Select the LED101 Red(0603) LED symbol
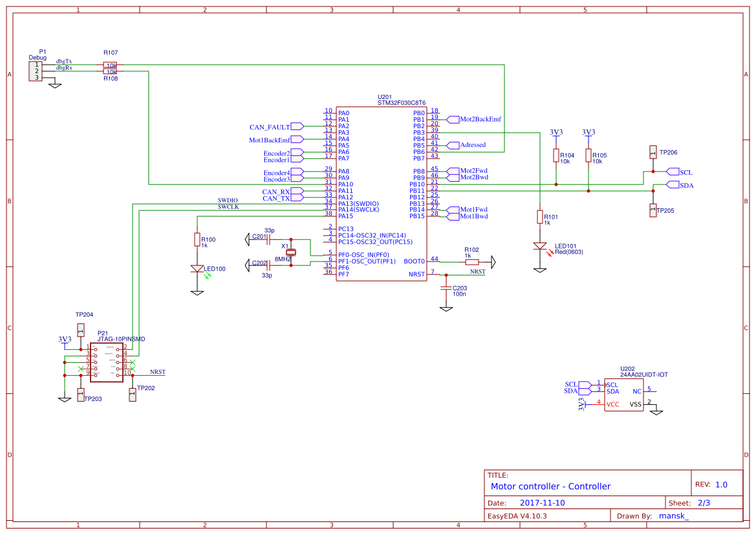Image resolution: width=756 pixels, height=535 pixels. coord(540,247)
